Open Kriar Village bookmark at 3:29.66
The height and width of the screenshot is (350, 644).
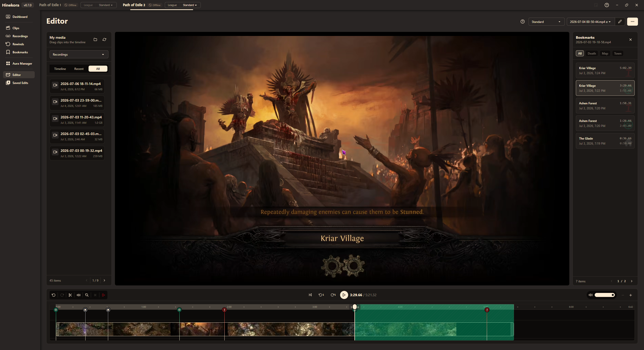click(605, 88)
